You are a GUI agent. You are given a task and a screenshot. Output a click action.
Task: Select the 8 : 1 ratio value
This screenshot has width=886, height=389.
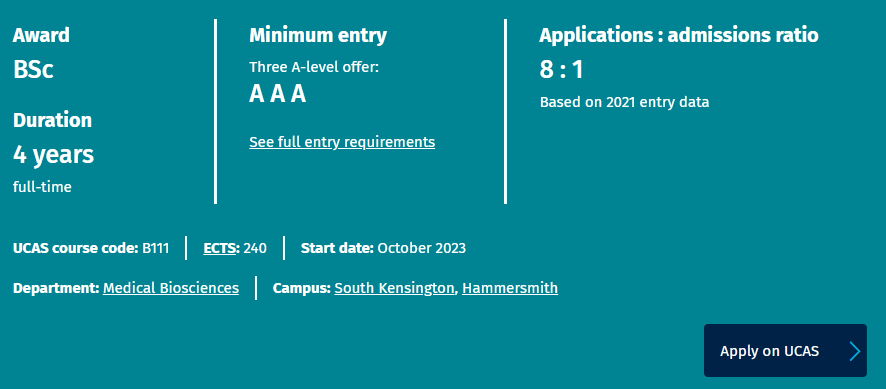point(561,70)
